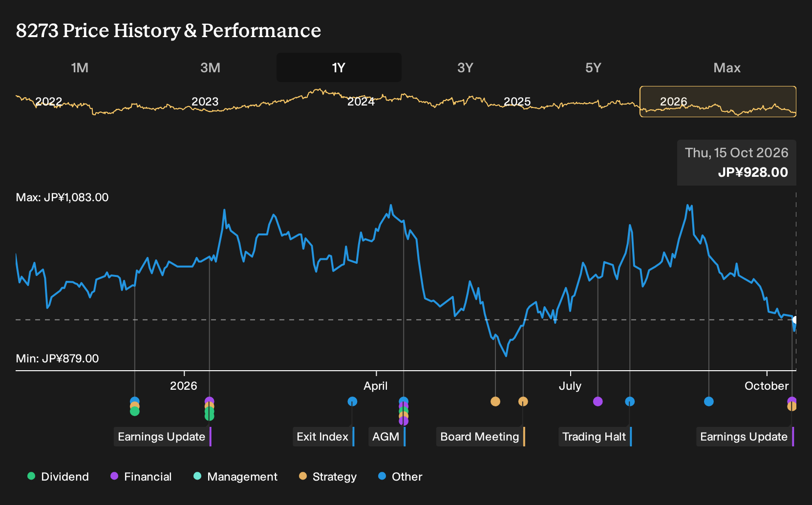Viewport: 812px width, 505px height.
Task: Click the first orange dot after April
Action: 495,401
